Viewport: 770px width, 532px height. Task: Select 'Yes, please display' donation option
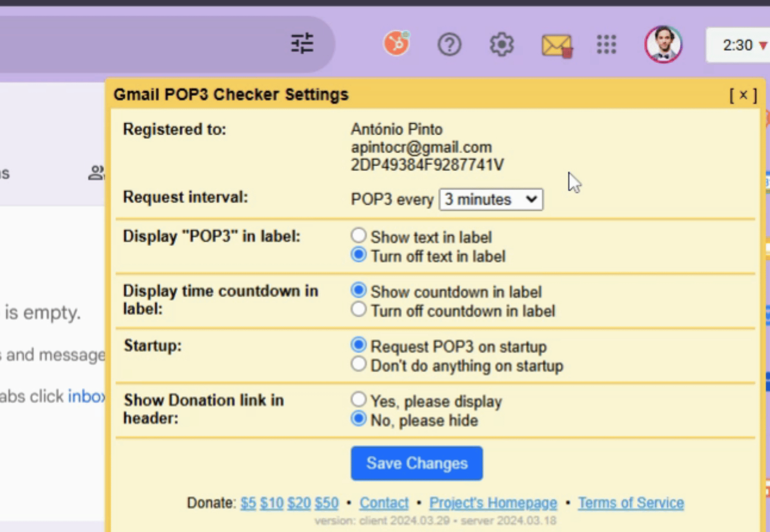pyautogui.click(x=358, y=399)
